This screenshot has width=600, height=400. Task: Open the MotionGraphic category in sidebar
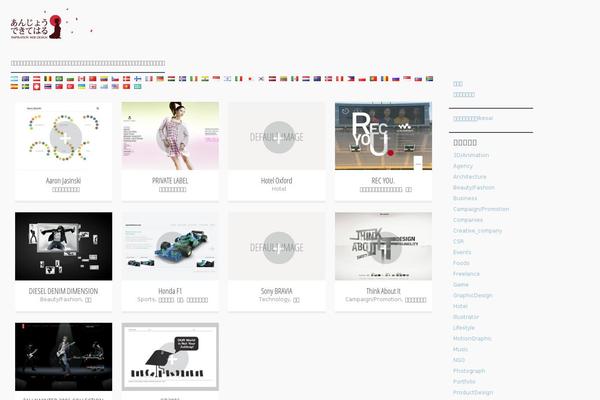pyautogui.click(x=472, y=338)
